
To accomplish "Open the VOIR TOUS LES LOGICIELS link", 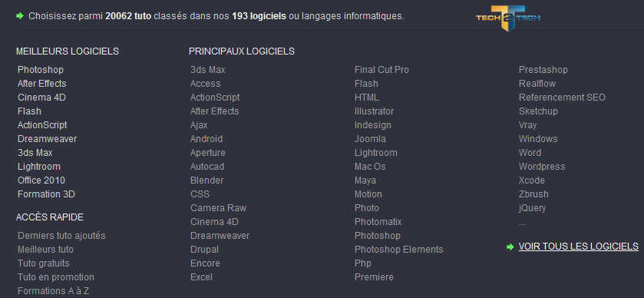I will (x=578, y=247).
